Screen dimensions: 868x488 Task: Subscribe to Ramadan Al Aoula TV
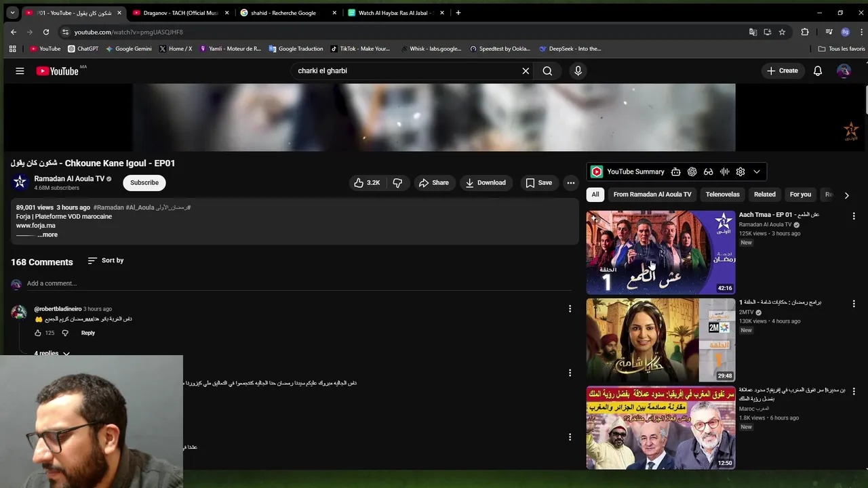[144, 182]
